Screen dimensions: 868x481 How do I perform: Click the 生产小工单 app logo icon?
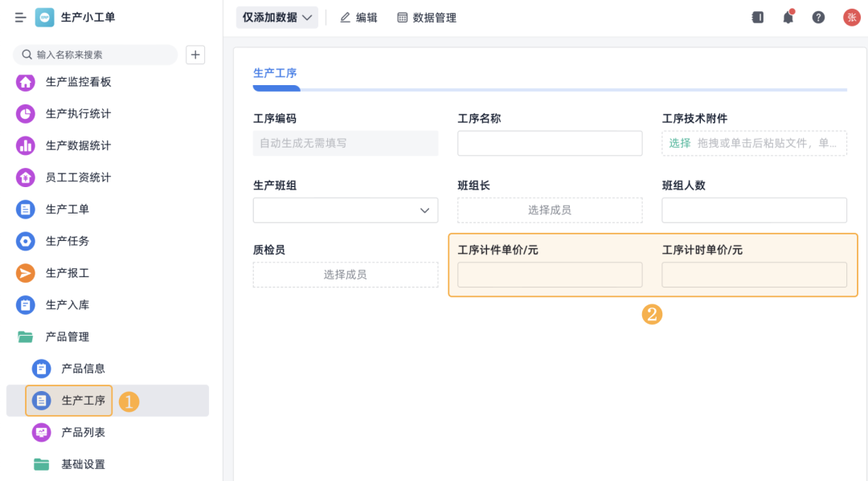click(45, 18)
